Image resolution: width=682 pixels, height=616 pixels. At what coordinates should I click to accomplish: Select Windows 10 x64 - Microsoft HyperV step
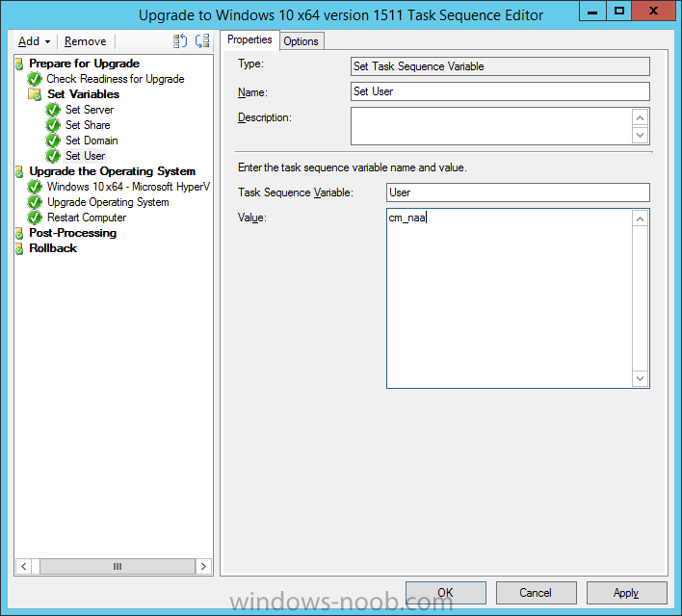[x=128, y=187]
